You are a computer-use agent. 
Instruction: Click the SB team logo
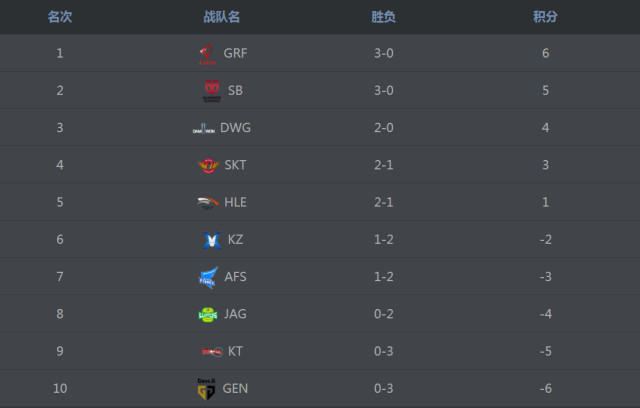211,91
